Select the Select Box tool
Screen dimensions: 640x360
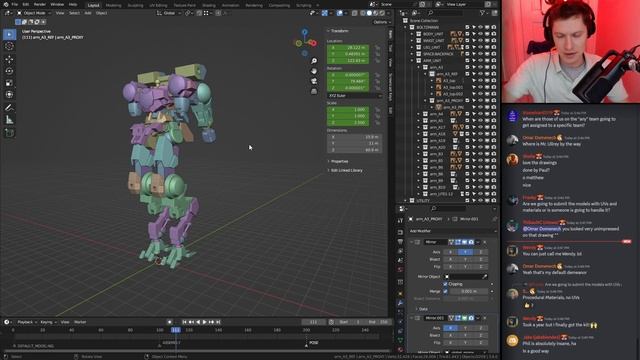point(9,34)
